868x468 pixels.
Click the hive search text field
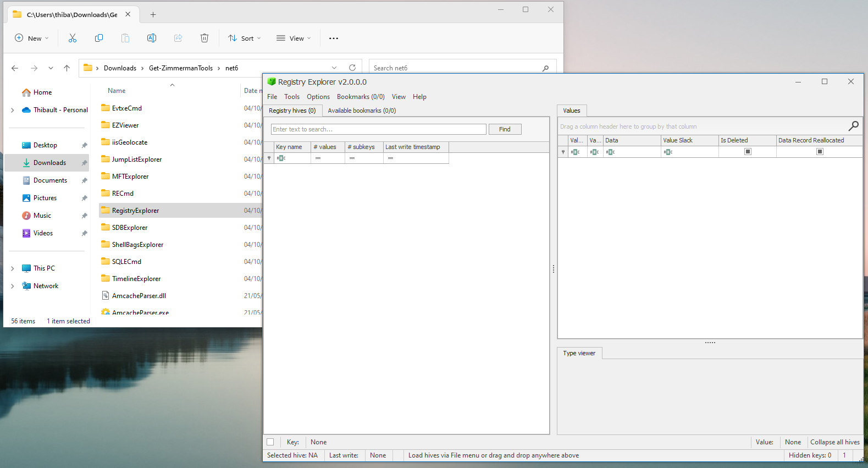[x=379, y=129]
